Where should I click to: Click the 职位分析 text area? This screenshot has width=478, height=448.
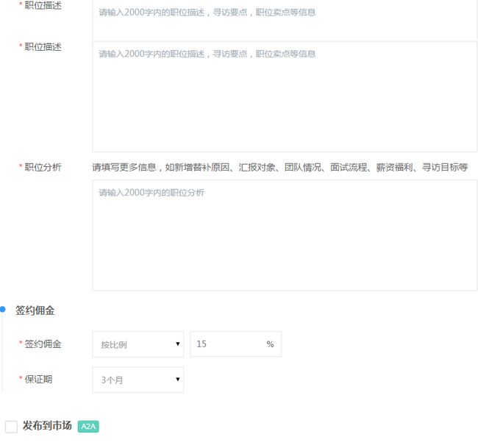tap(285, 235)
